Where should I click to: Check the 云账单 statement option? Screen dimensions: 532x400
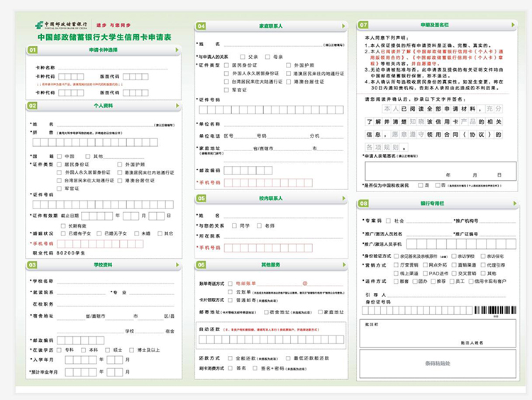pos(231,291)
